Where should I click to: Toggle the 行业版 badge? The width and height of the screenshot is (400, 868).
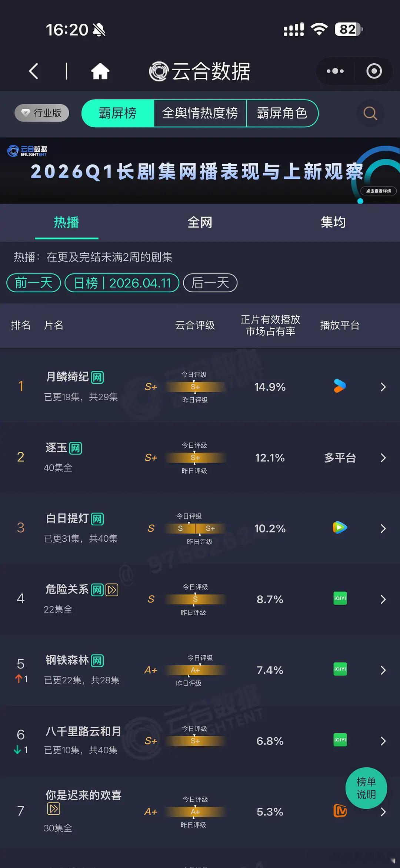coord(41,113)
